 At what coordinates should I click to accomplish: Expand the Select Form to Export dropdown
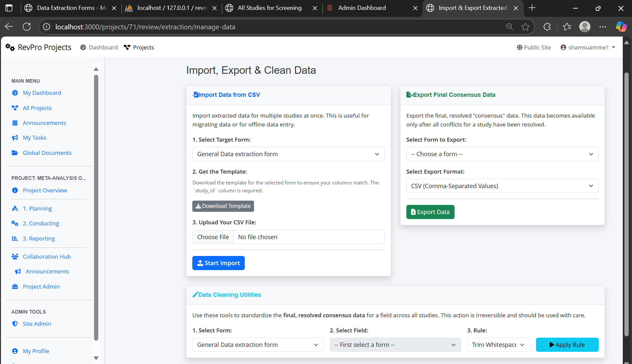pos(502,154)
